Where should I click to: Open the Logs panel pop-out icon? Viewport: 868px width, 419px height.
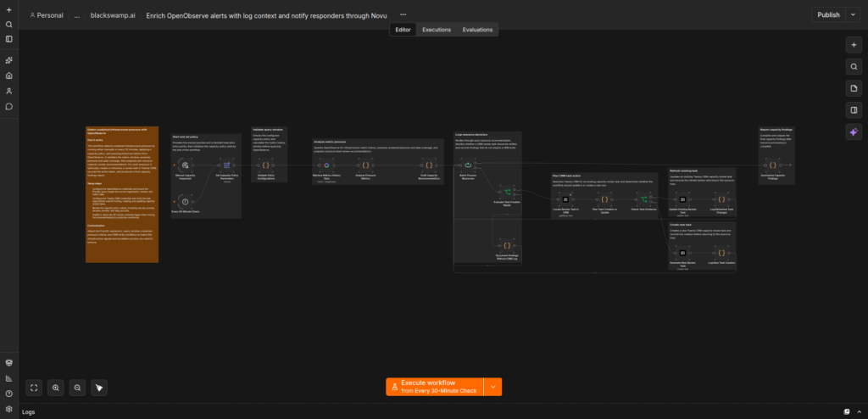click(x=847, y=412)
